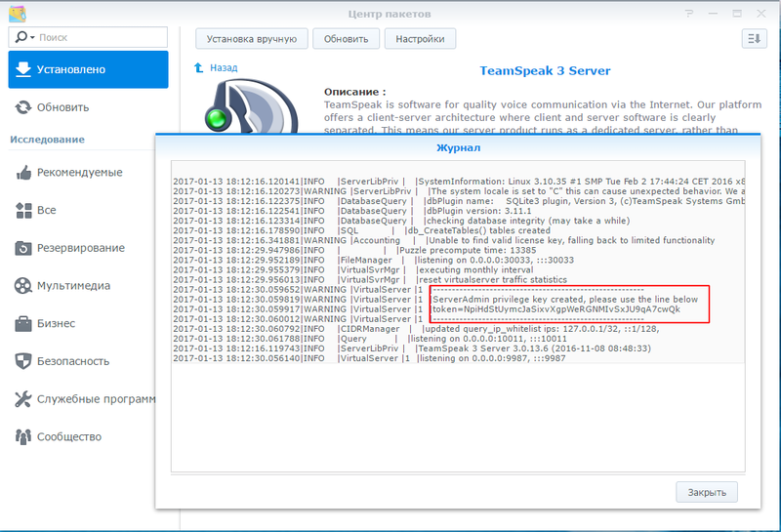Open the sort order menu in top-right corner
The height and width of the screenshot is (532, 781).
[753, 38]
